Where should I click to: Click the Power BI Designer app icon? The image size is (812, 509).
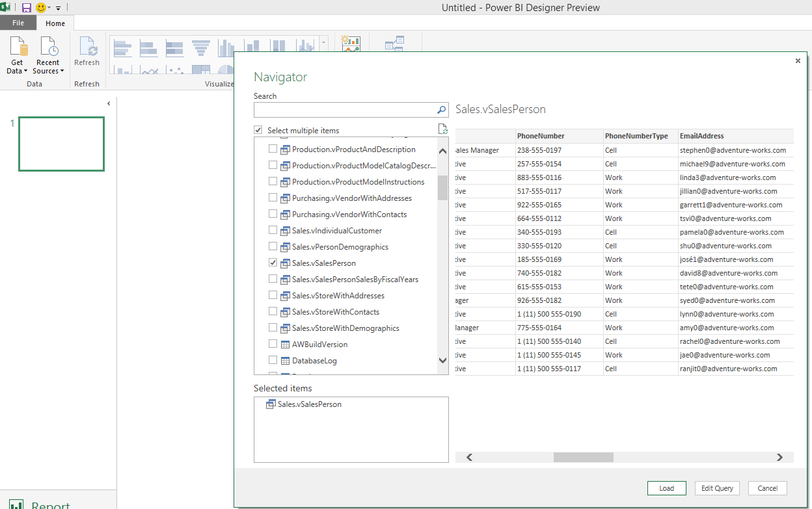click(5, 7)
